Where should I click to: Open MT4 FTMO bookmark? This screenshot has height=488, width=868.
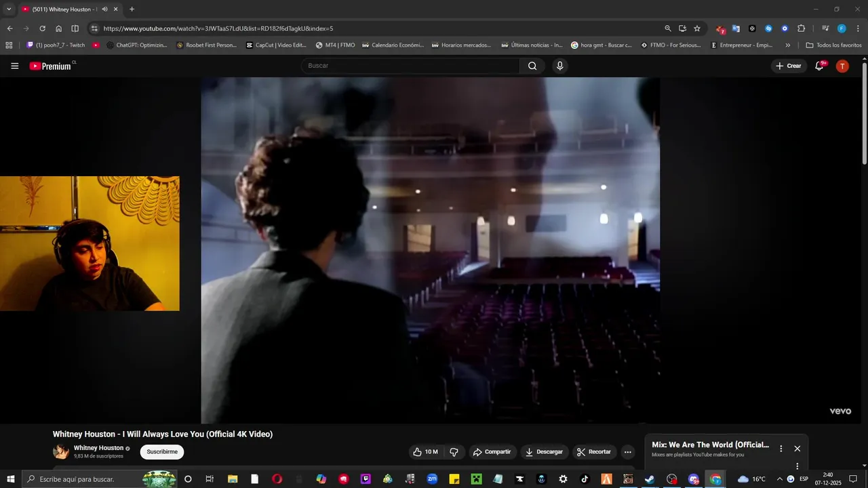click(x=335, y=45)
